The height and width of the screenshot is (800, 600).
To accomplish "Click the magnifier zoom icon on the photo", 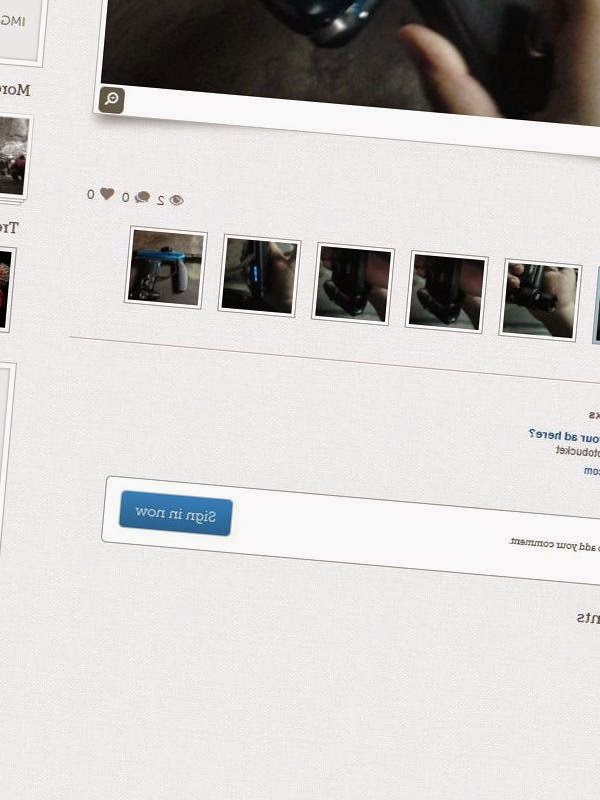I will tap(111, 100).
